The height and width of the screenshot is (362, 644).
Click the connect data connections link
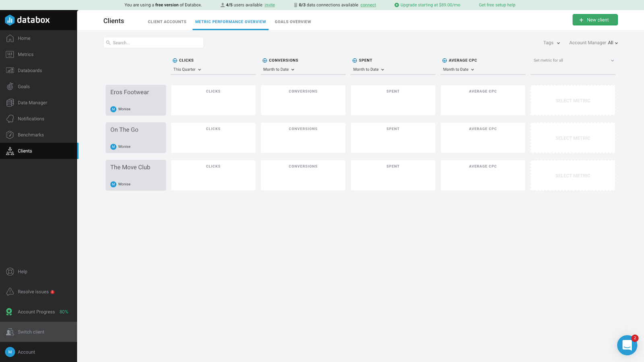click(368, 5)
